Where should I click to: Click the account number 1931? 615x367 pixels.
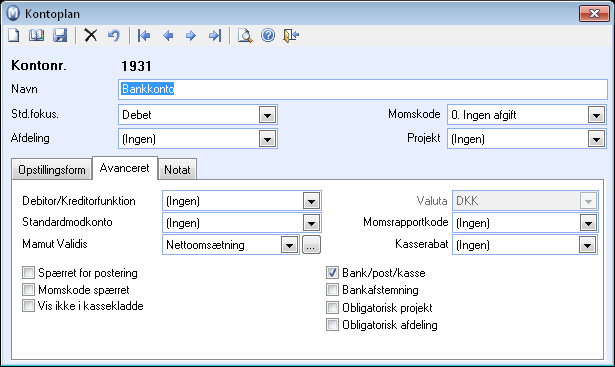pos(136,66)
